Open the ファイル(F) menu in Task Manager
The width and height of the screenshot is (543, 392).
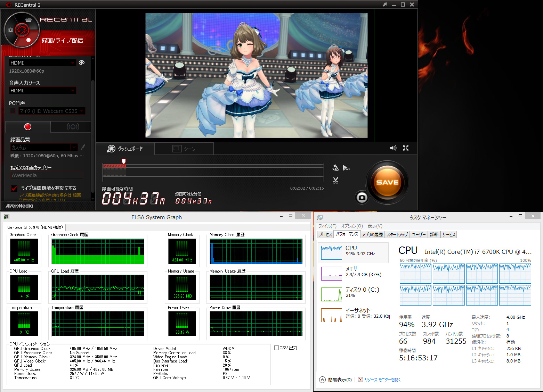click(x=327, y=226)
